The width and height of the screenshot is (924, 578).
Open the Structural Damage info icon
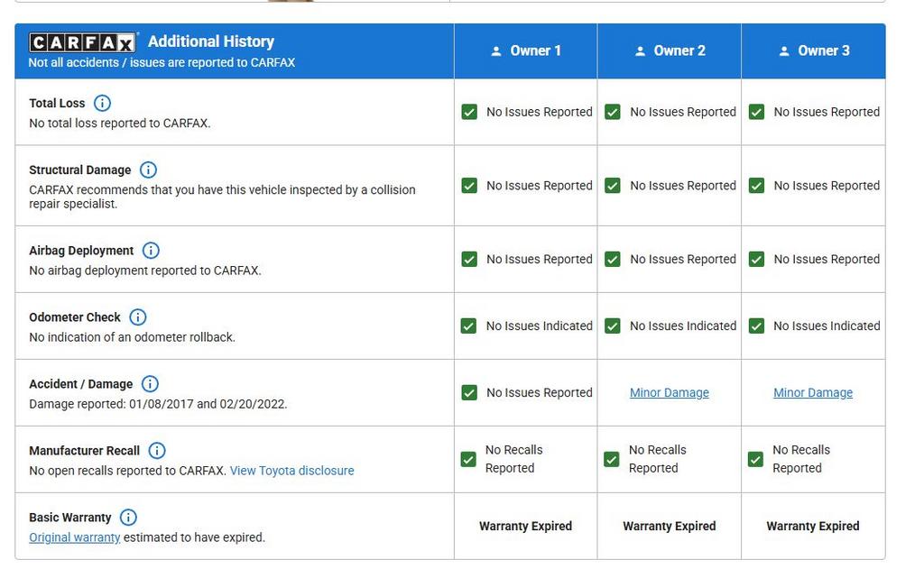[x=149, y=170]
